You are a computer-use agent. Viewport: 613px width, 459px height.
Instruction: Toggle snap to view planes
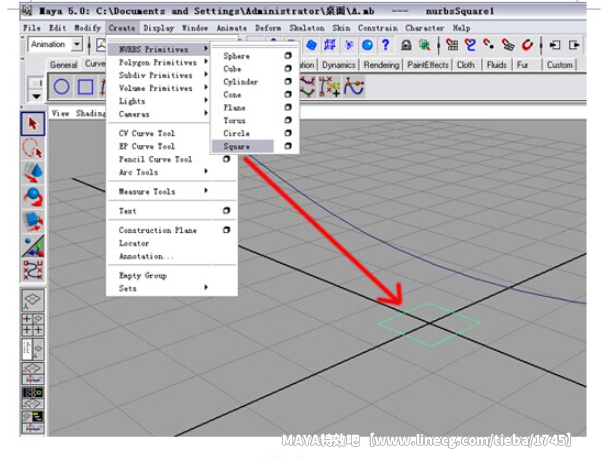[x=507, y=45]
